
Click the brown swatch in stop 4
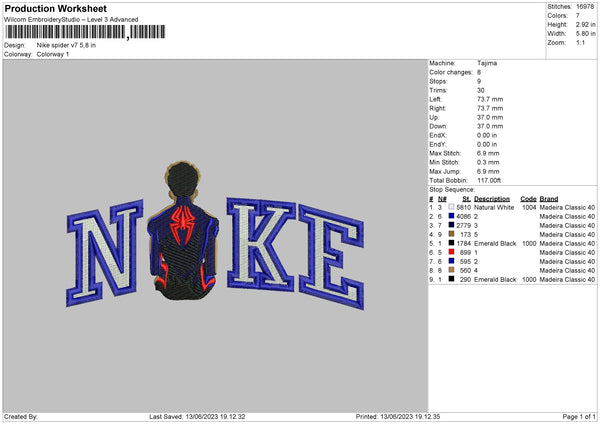tap(452, 234)
